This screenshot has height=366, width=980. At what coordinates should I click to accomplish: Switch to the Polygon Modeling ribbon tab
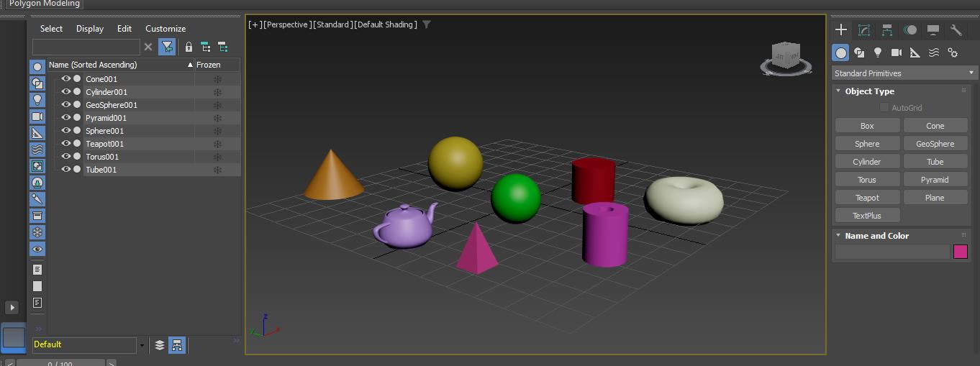click(45, 4)
